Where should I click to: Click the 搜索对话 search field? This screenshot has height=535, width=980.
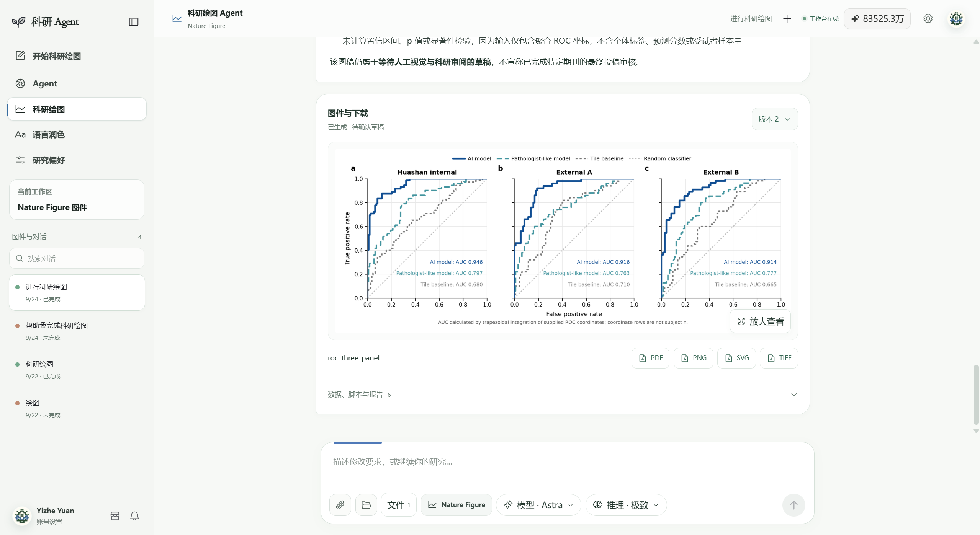point(77,258)
